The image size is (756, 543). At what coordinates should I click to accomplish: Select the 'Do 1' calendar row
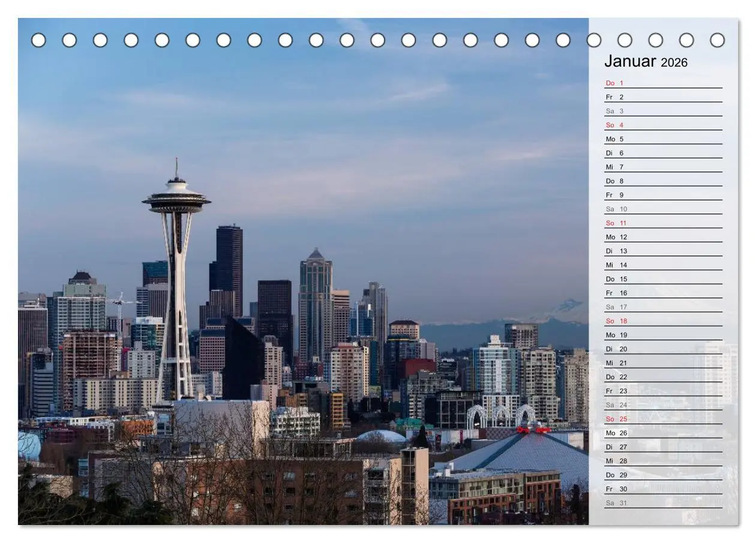click(x=663, y=83)
